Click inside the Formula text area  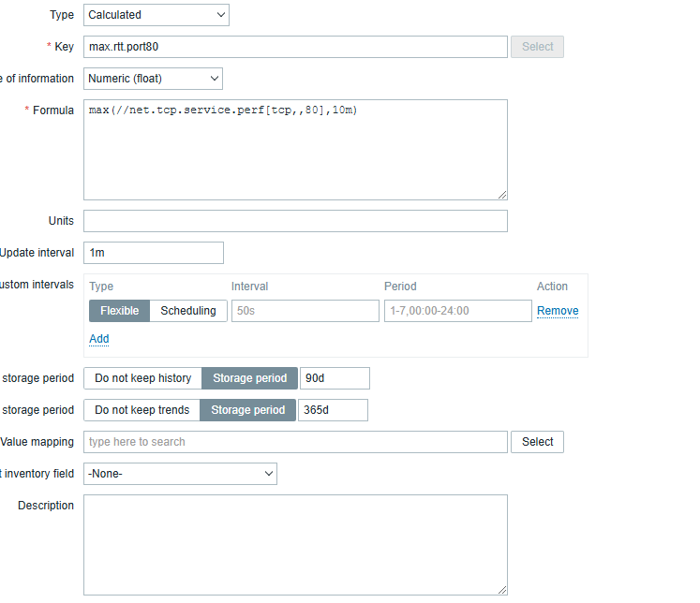click(x=295, y=150)
